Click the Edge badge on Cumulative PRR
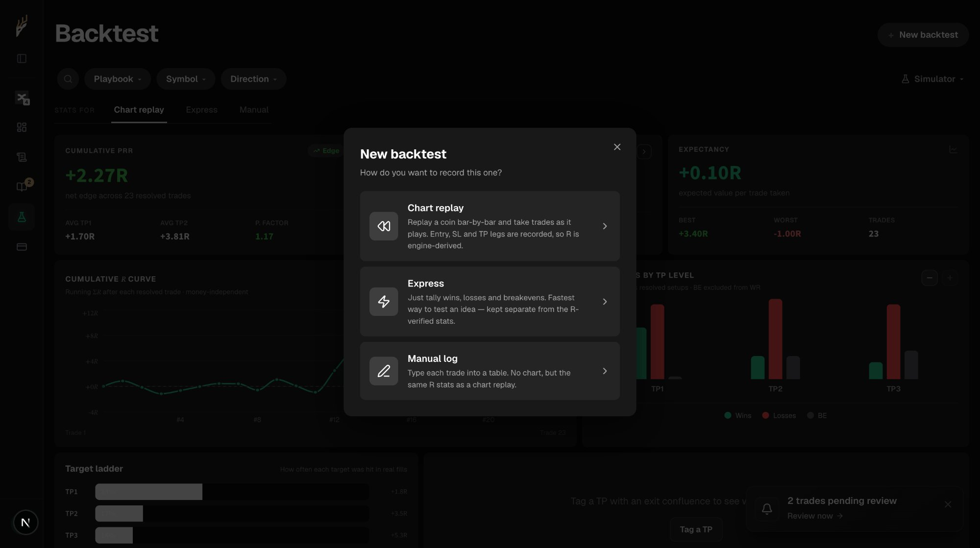The width and height of the screenshot is (980, 548). pyautogui.click(x=326, y=151)
